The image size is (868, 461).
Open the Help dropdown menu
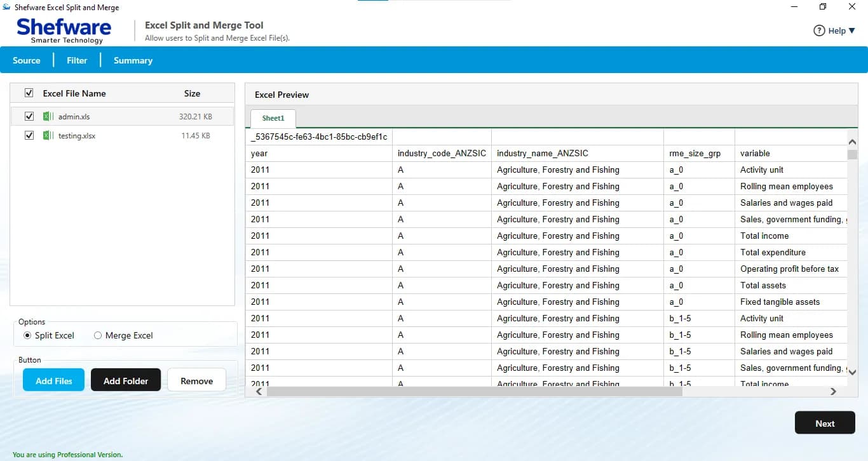coord(835,30)
